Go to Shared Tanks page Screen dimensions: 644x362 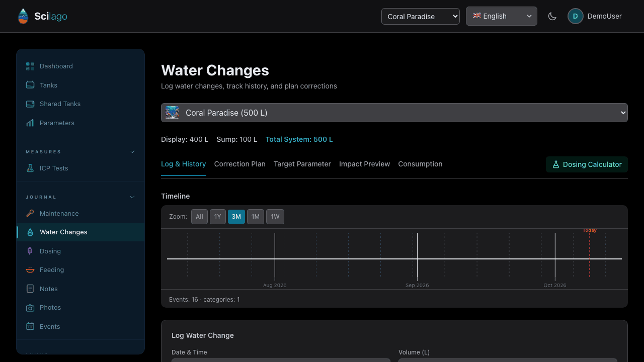click(x=80, y=104)
